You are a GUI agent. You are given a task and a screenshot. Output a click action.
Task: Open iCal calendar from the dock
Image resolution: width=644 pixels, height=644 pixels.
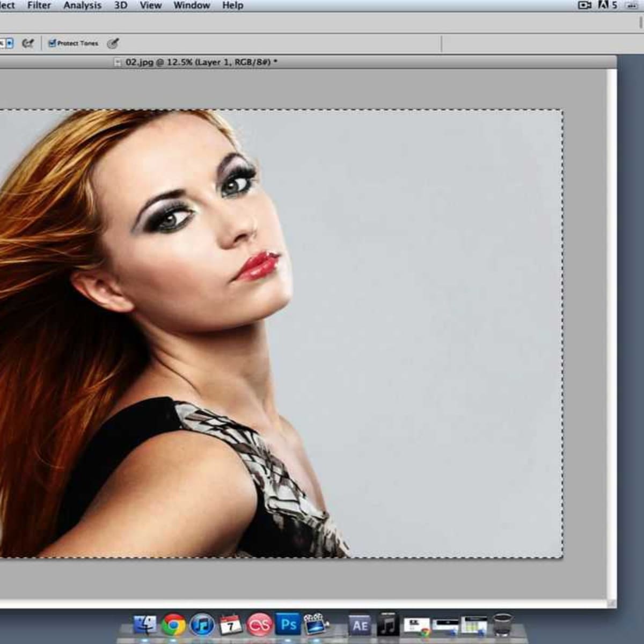point(231,625)
